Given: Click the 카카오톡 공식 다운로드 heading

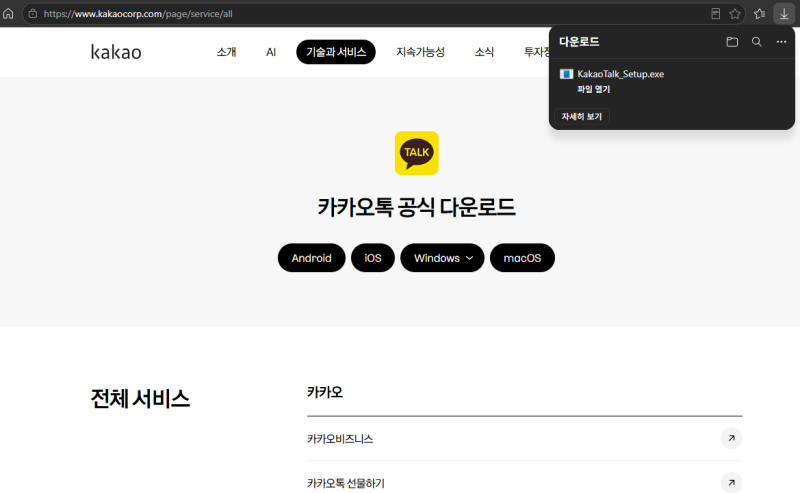Looking at the screenshot, I should 416,207.
